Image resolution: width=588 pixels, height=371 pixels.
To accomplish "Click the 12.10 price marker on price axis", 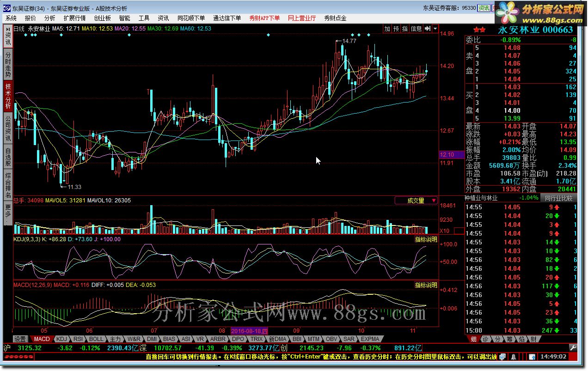I will tap(451, 154).
